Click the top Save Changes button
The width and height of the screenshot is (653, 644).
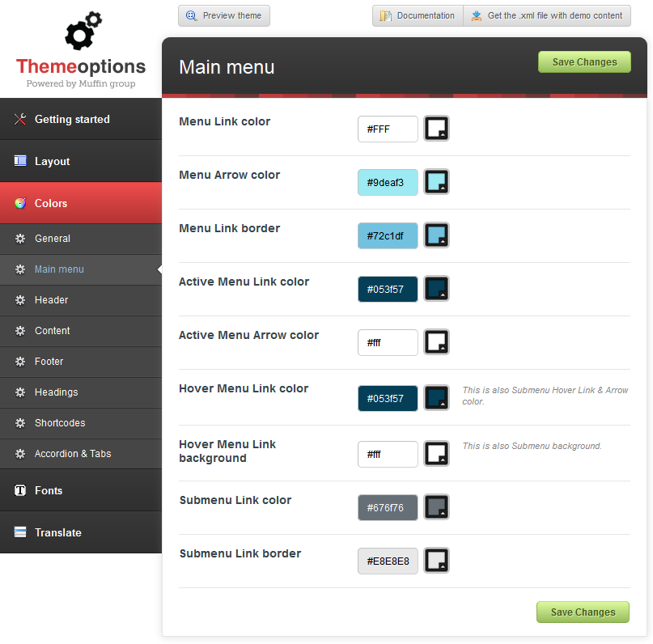click(x=584, y=62)
